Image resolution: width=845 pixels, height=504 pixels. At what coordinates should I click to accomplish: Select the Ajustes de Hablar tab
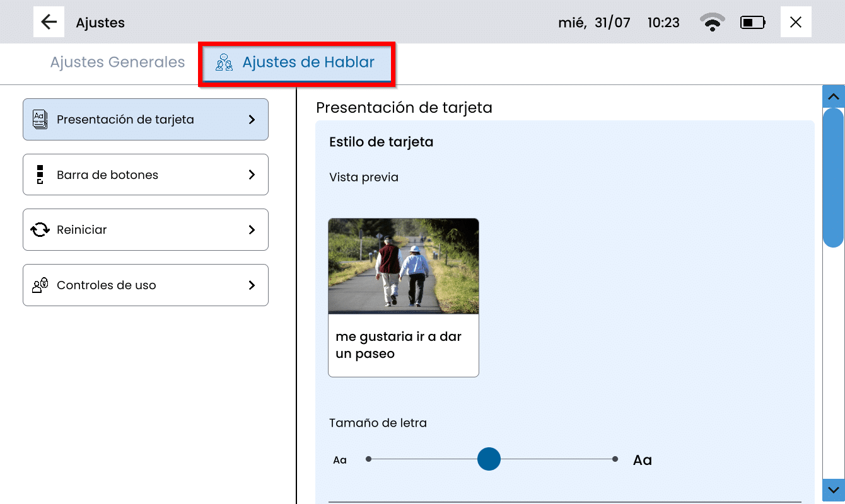pos(308,62)
